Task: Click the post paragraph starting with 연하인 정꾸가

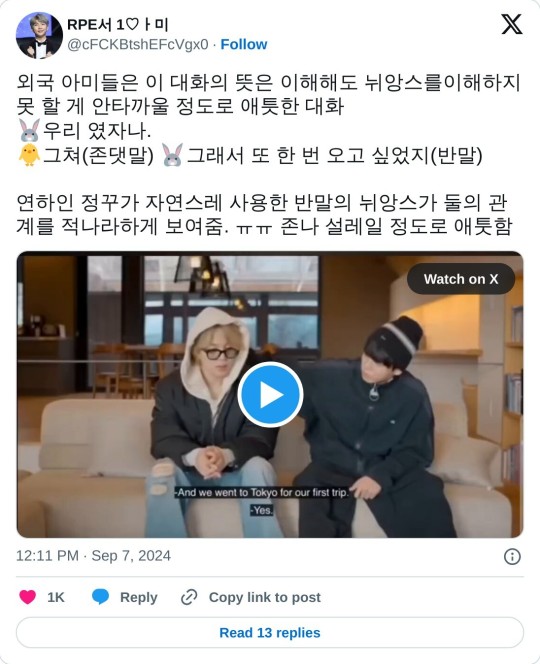Action: click(264, 215)
